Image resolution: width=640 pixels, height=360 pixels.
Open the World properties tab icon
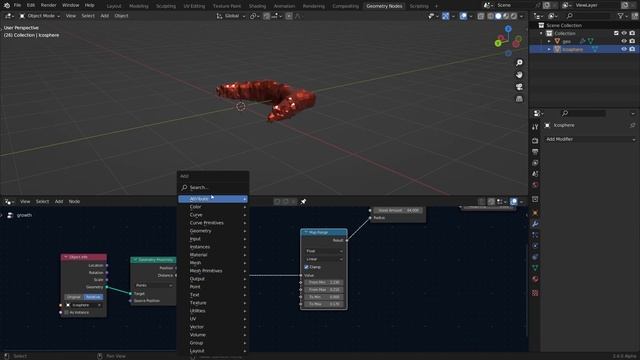[x=535, y=185]
